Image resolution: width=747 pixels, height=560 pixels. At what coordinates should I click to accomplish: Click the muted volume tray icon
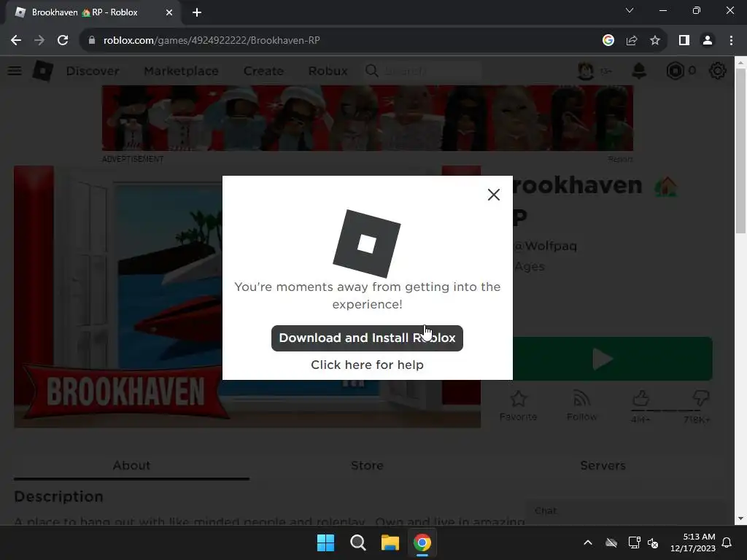[x=653, y=542]
